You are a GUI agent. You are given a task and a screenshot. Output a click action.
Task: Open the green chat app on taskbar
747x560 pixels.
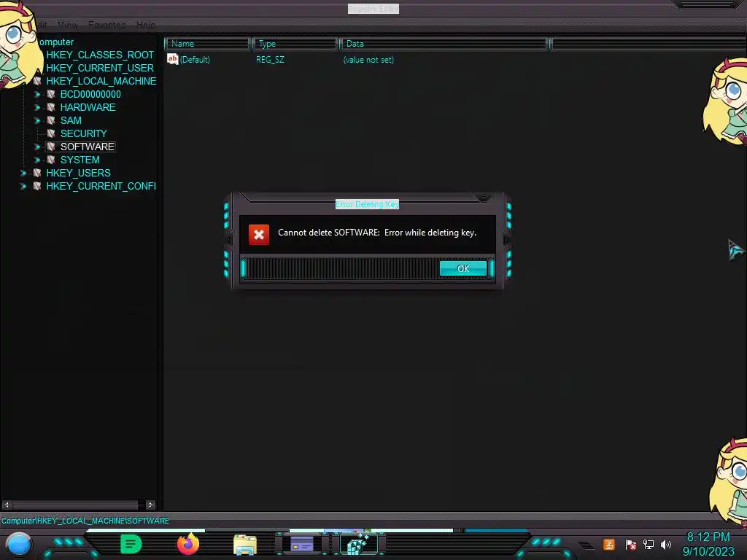pos(131,544)
